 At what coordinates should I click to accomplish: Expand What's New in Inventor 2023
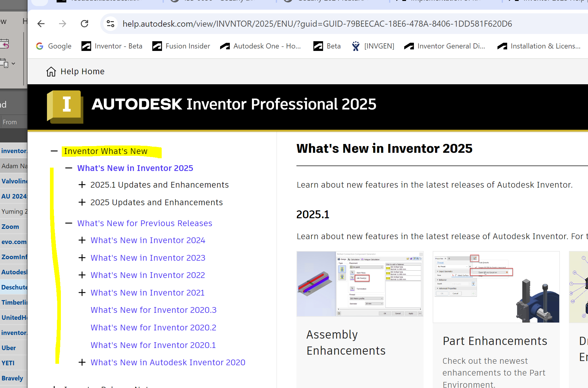(82, 258)
